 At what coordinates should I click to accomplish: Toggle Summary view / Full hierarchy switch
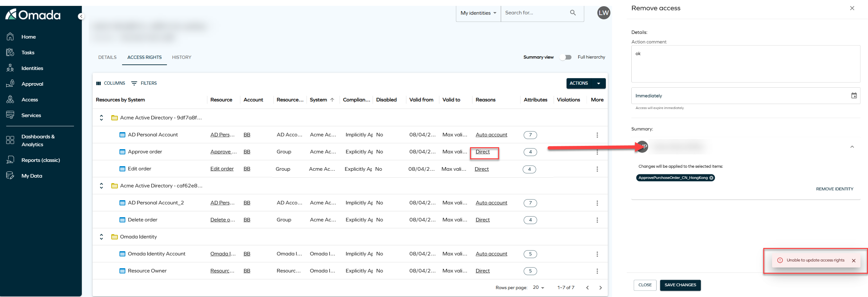click(566, 57)
